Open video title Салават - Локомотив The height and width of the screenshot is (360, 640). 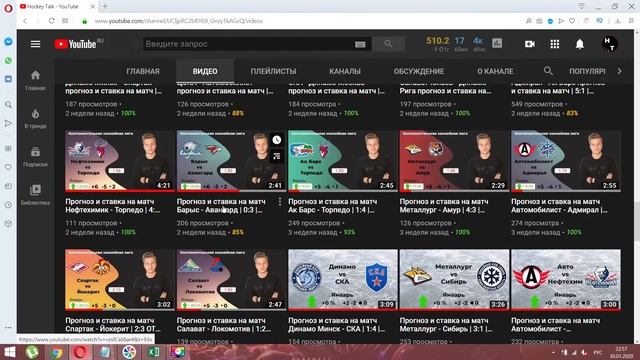pos(224,325)
